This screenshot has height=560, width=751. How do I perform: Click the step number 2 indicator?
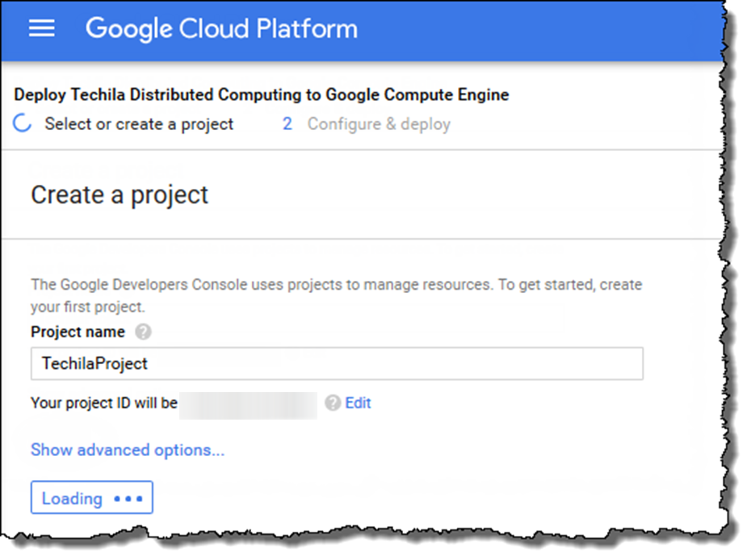tap(287, 124)
